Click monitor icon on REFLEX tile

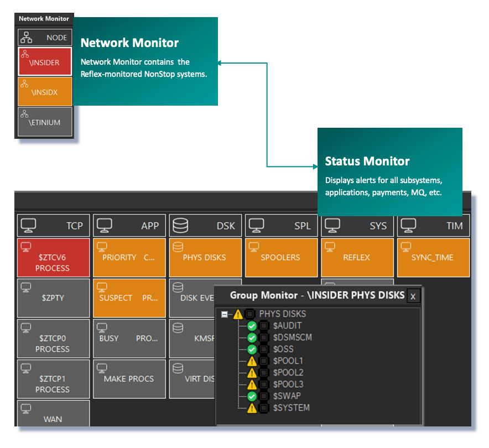click(x=330, y=247)
